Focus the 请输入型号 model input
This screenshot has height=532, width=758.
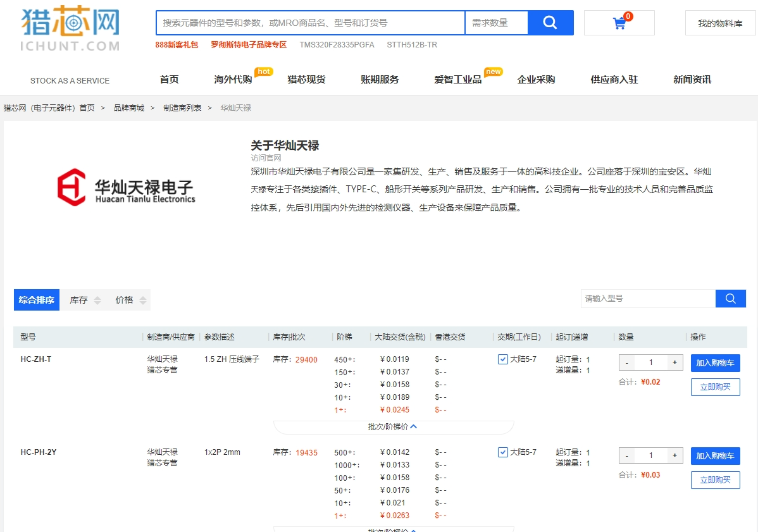point(648,299)
